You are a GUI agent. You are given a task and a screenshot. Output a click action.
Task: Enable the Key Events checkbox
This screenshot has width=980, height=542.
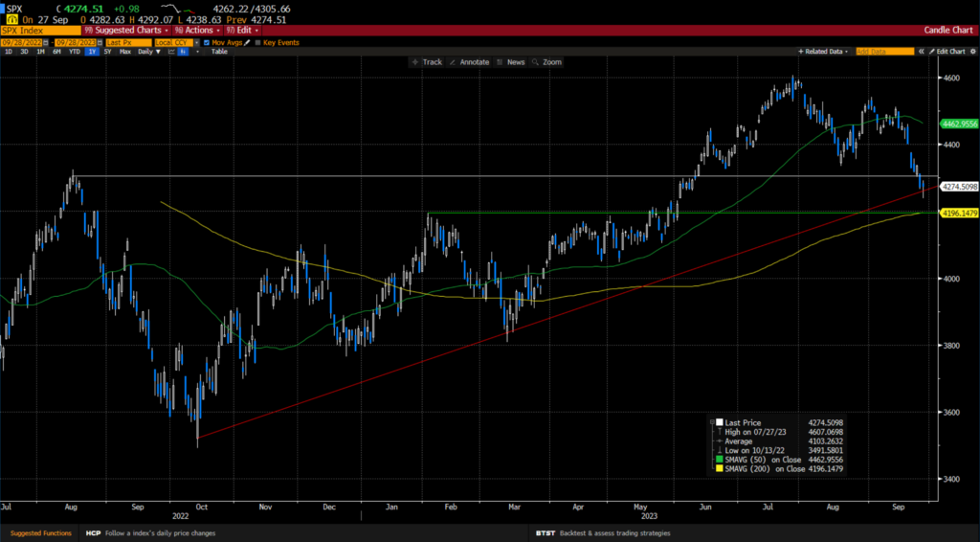pos(257,43)
